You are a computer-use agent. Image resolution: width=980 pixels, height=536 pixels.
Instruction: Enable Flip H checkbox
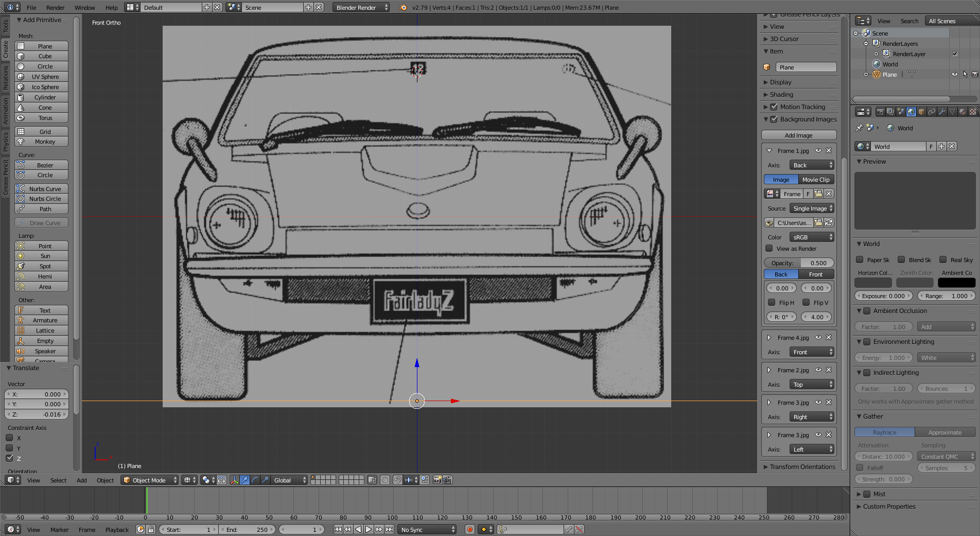[772, 302]
